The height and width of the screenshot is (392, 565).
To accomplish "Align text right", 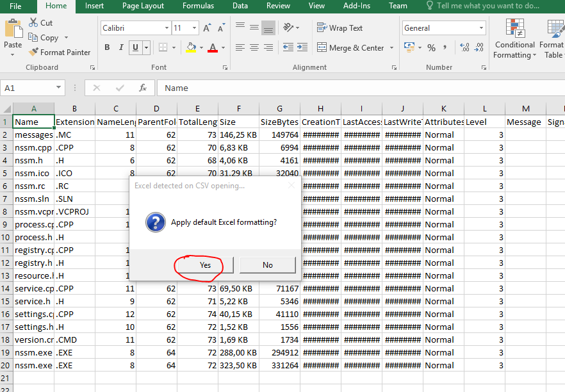I will tap(268, 47).
